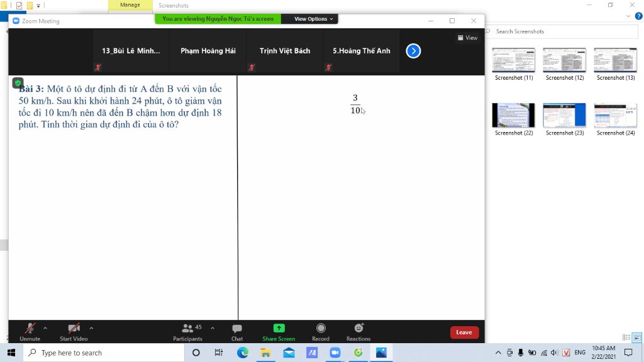Click the View layout button in Zoom
Viewport: 644px width, 362px height.
click(467, 38)
